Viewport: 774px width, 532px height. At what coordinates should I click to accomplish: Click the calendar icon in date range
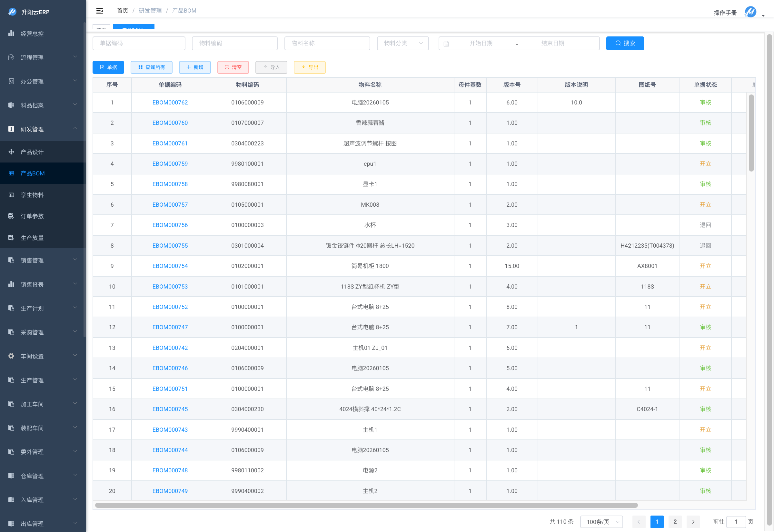click(446, 44)
